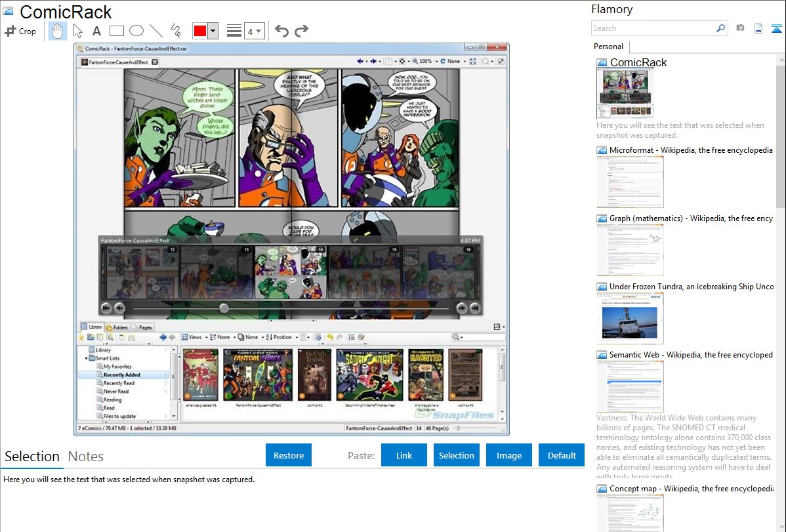Screen dimensions: 786x532
Task: Click the Link paste button
Action: [404, 455]
